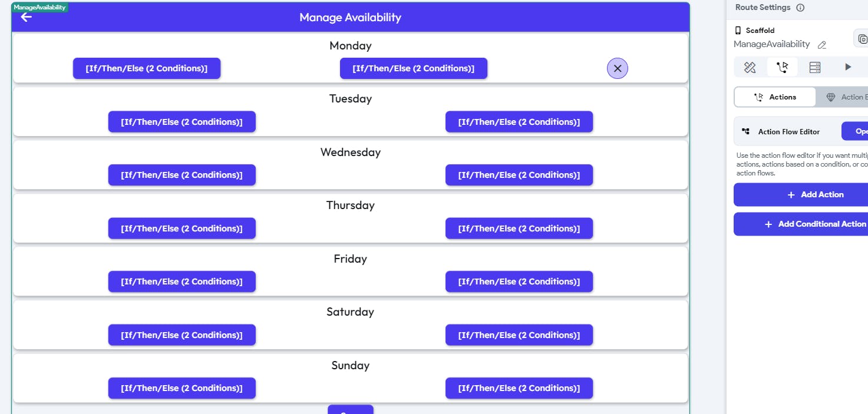Click Tuesday's right If/Then/Else button
868x414 pixels.
coord(519,122)
